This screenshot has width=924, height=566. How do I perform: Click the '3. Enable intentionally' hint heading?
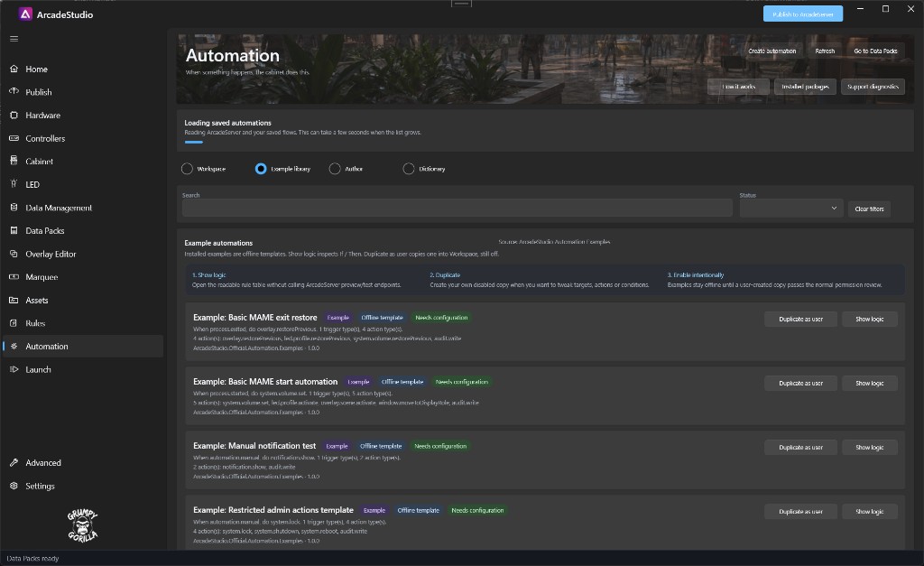click(x=696, y=274)
